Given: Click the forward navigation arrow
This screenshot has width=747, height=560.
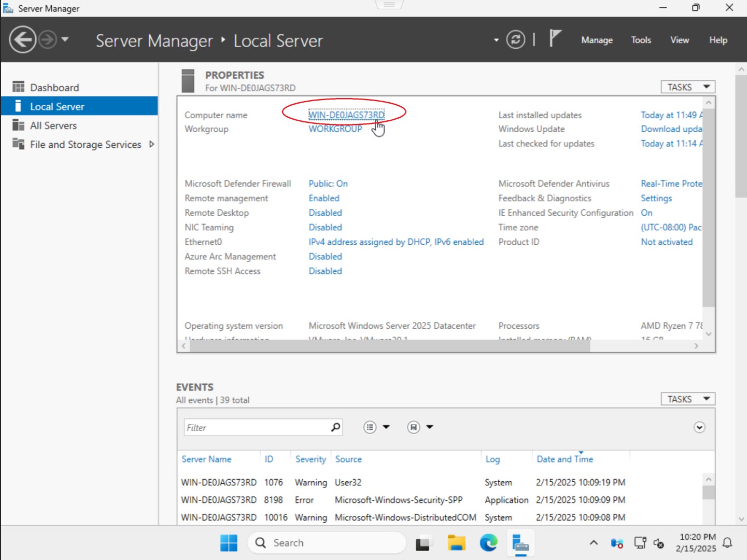Looking at the screenshot, I should [x=48, y=39].
